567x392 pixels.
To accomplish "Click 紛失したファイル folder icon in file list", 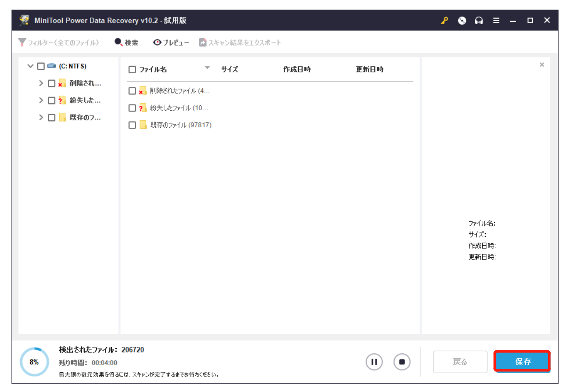I will click(143, 108).
